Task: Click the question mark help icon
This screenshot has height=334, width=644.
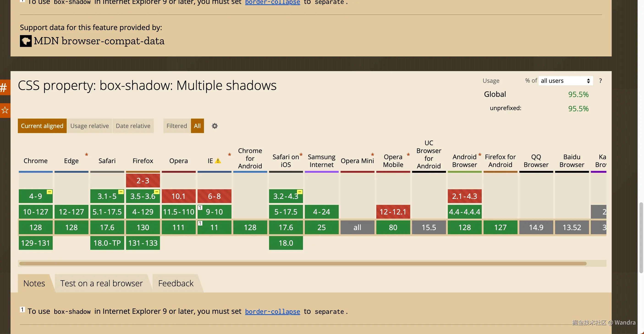Action: pyautogui.click(x=600, y=81)
